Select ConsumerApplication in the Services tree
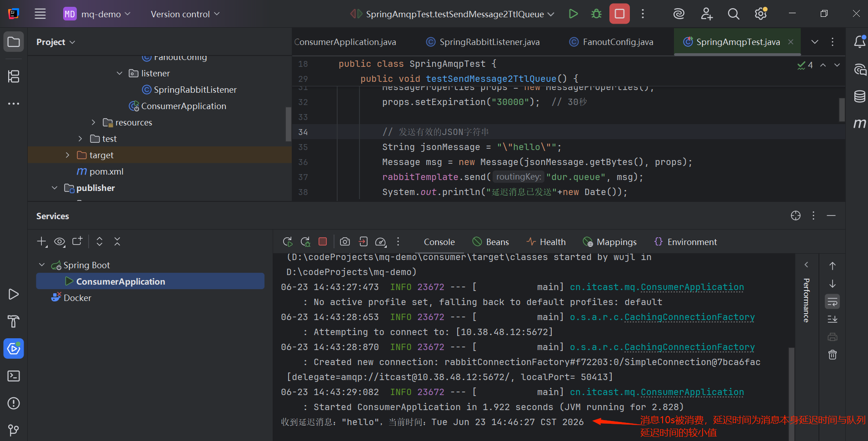This screenshot has height=441, width=868. (150, 281)
